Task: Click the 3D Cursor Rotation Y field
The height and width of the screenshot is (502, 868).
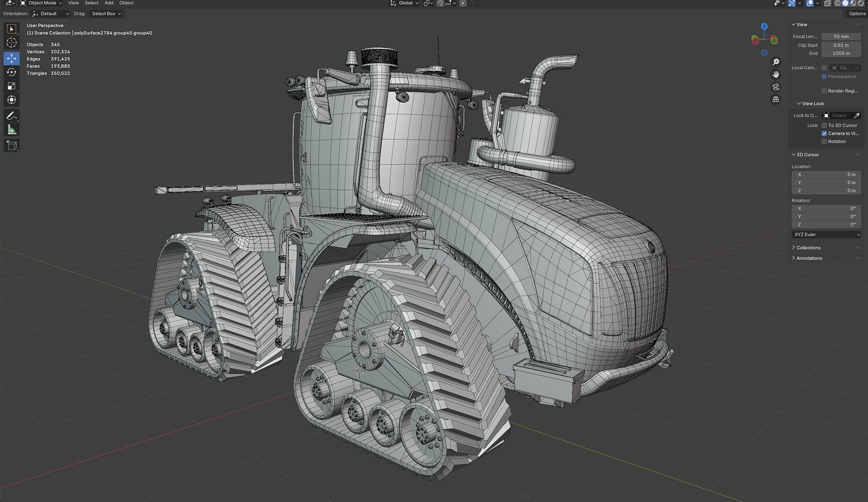Action: pyautogui.click(x=826, y=217)
